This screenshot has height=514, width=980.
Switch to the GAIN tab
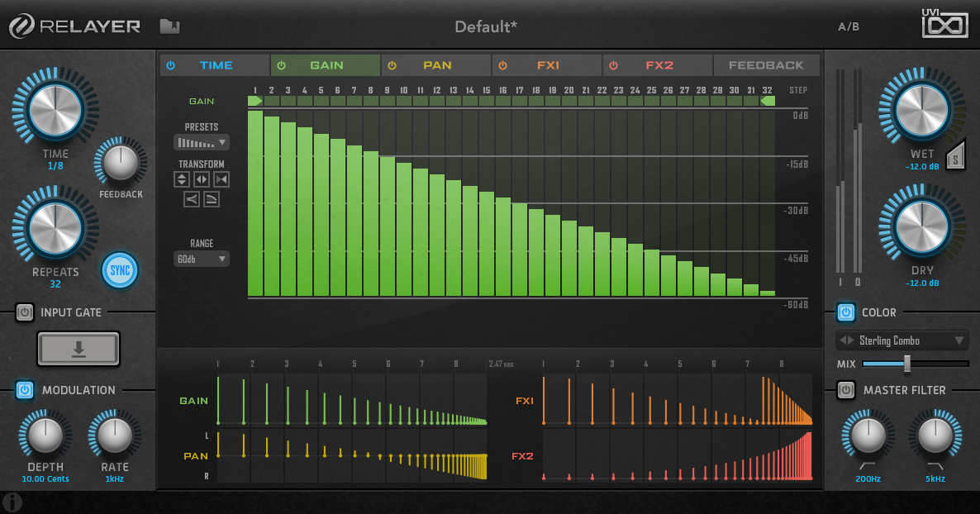point(326,65)
